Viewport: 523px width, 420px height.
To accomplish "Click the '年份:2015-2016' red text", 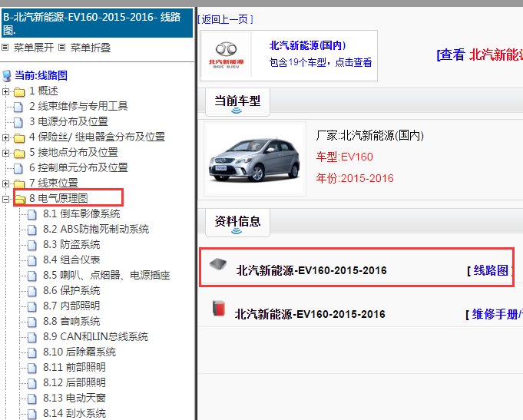I will [x=355, y=178].
